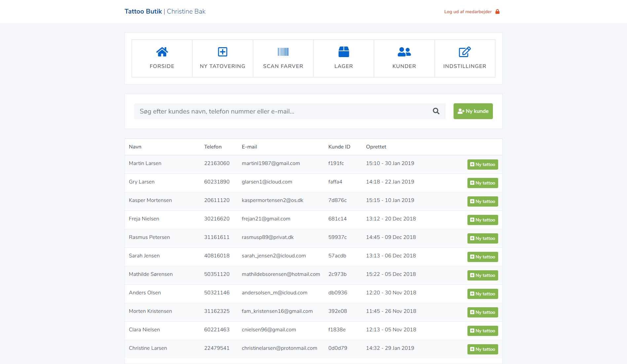Open the Lager box icon
Image resolution: width=627 pixels, height=364 pixels.
(x=344, y=52)
